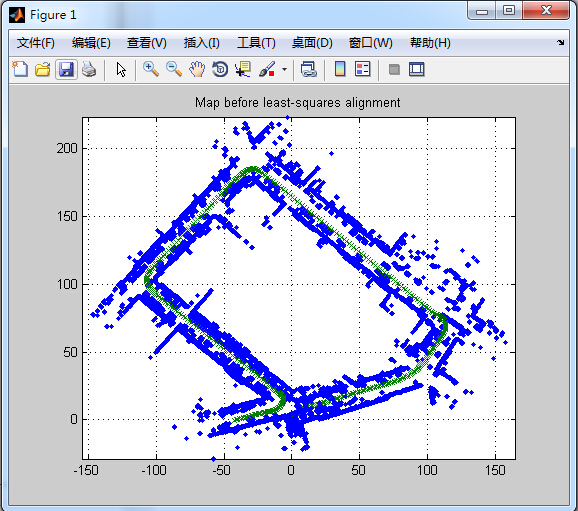Hide plot tools with gray square icon

[394, 69]
